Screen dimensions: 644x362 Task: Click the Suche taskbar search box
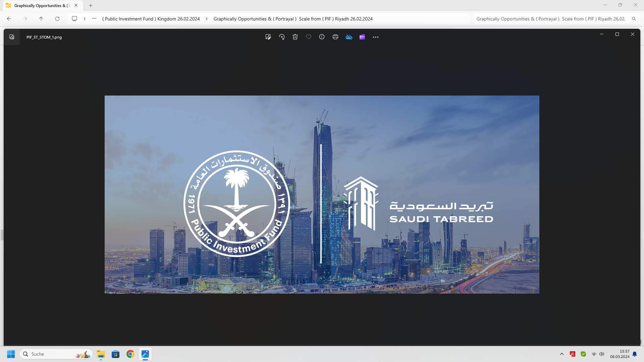[x=56, y=354]
